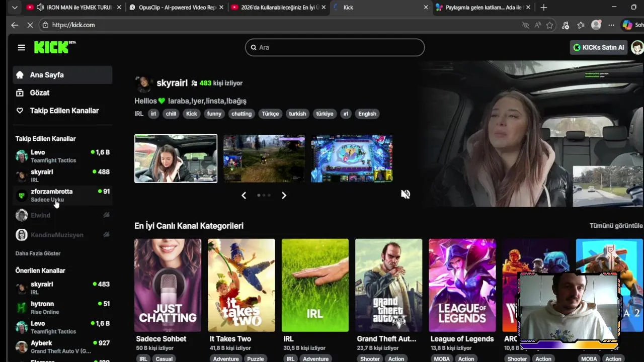Click the Puzzle tag under It Takes Two

[x=255, y=358]
